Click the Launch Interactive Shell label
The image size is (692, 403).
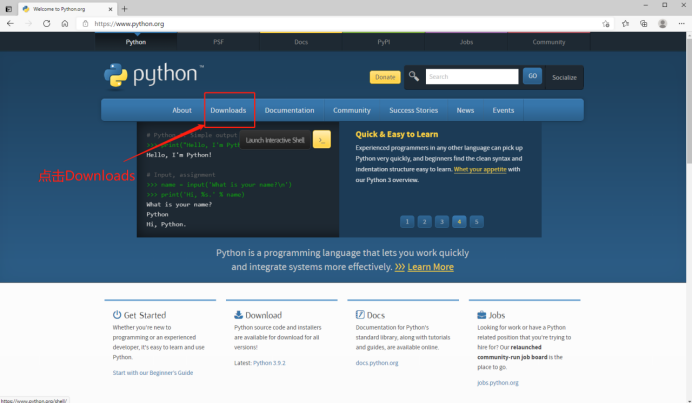275,140
